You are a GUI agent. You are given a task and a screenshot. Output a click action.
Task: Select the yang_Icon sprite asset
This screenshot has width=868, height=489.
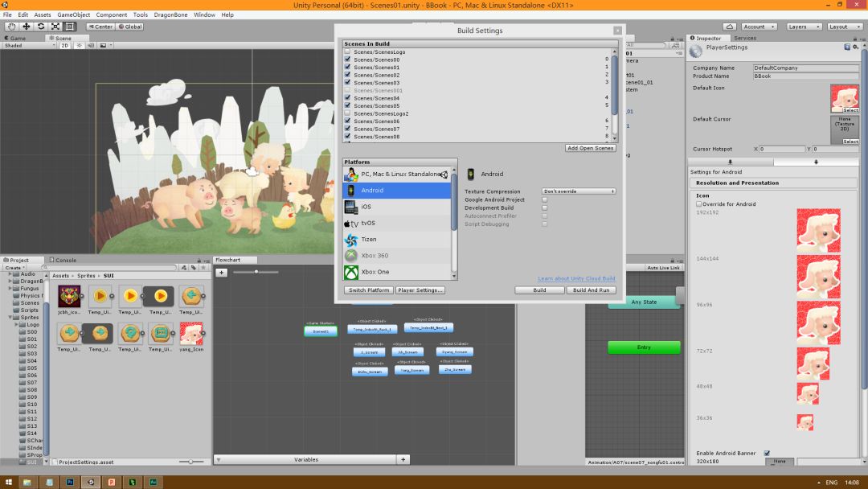pyautogui.click(x=191, y=333)
